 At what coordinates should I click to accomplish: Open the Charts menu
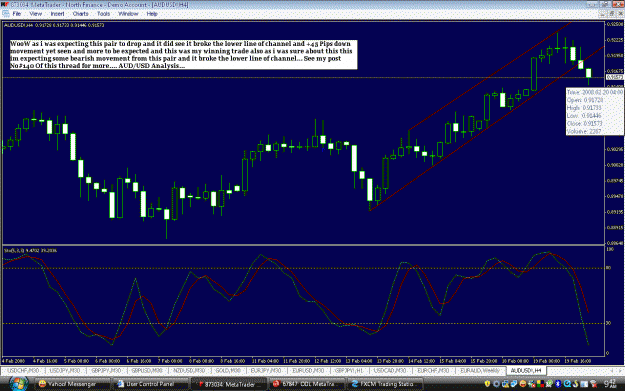[81, 14]
